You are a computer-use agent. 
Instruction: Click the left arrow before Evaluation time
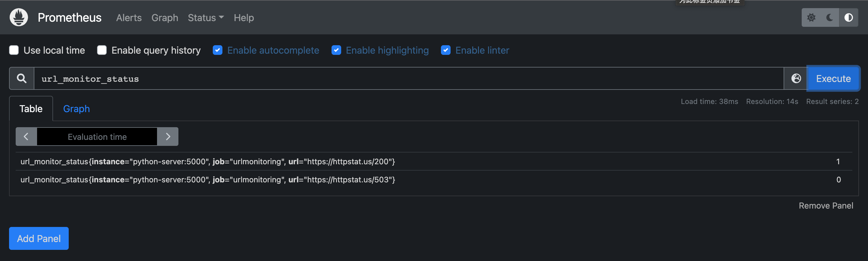point(26,137)
